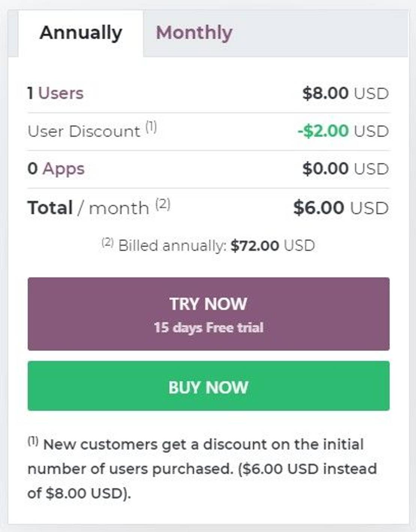Click the bold Total label
The width and height of the screenshot is (416, 532).
[x=50, y=207]
